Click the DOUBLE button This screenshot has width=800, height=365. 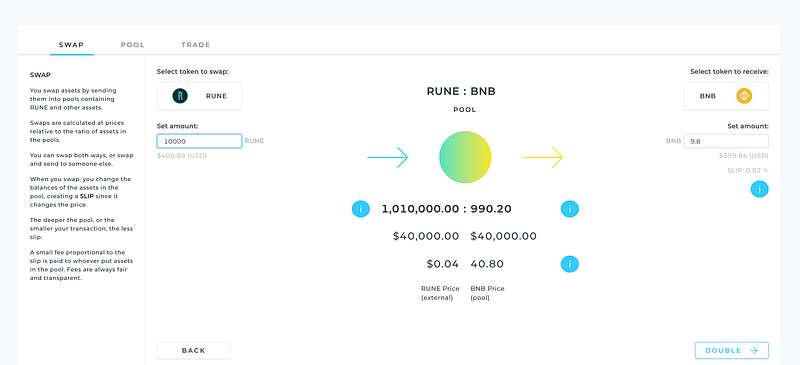[732, 351]
